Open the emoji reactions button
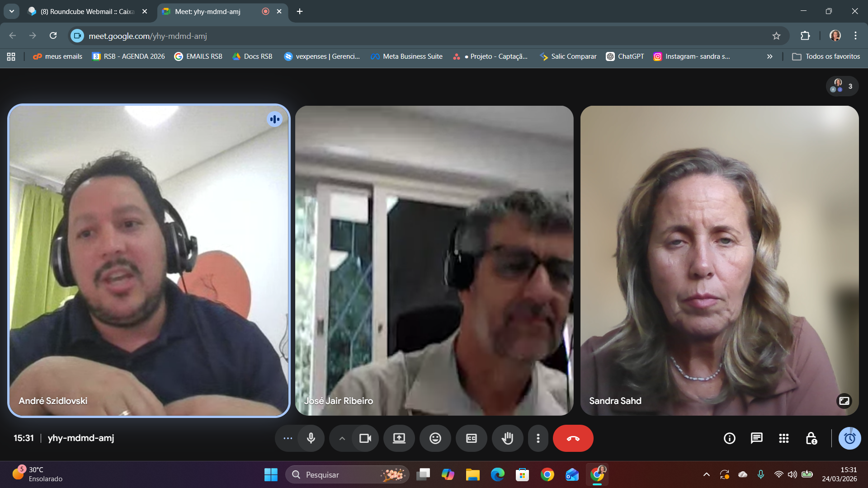 [x=435, y=438]
